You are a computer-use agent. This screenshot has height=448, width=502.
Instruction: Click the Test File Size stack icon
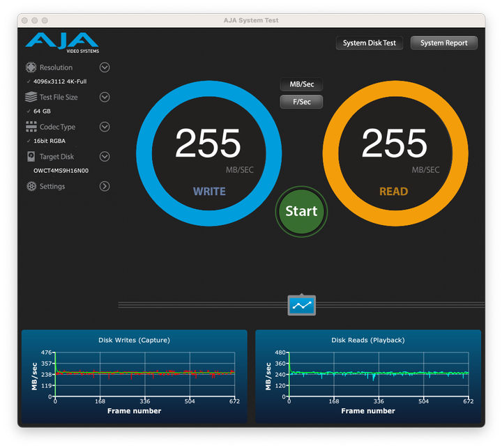(31, 98)
